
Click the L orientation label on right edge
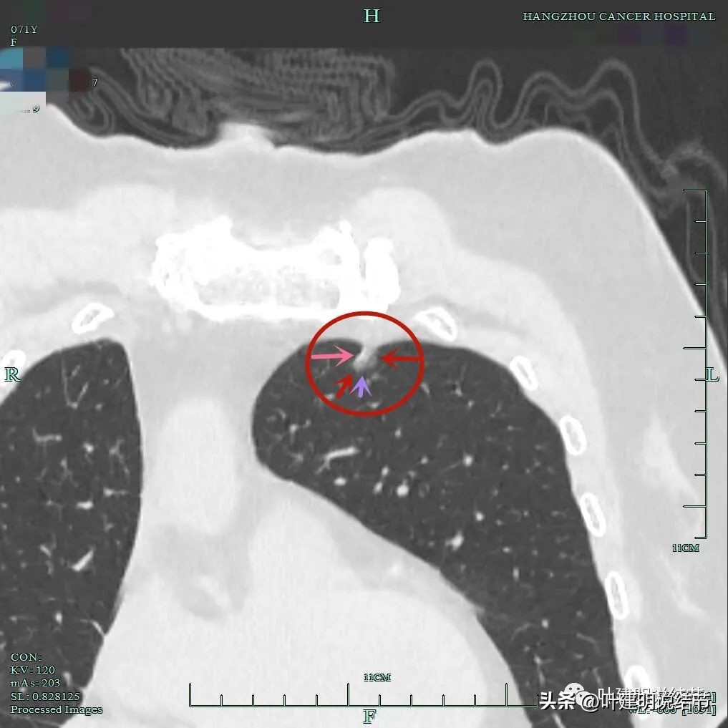[x=711, y=374]
